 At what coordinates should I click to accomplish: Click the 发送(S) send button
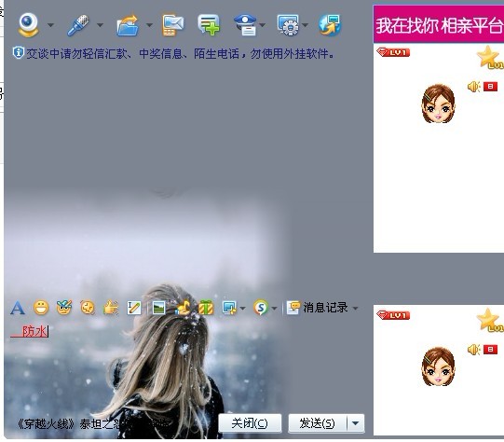pos(318,423)
